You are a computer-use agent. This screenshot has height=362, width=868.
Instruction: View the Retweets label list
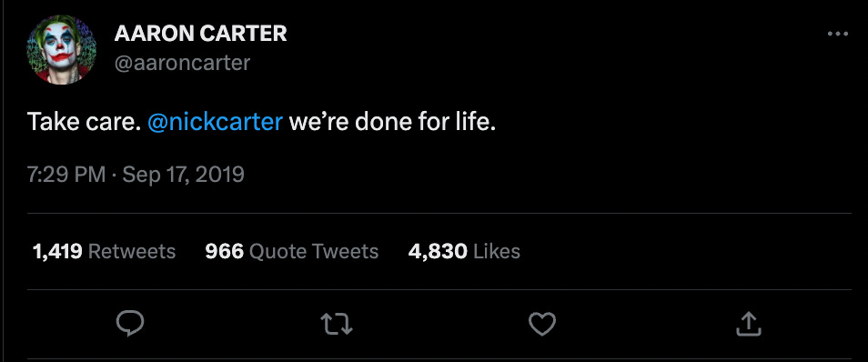click(x=132, y=252)
